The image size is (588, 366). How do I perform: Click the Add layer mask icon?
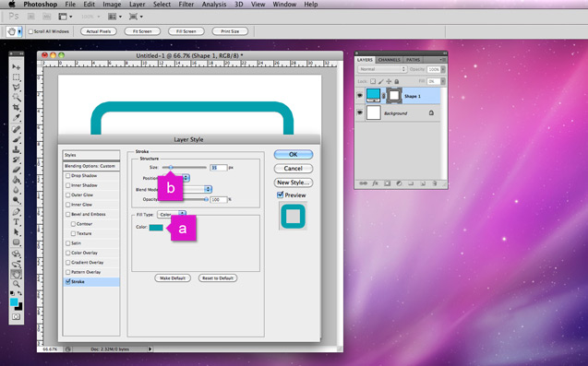[387, 183]
